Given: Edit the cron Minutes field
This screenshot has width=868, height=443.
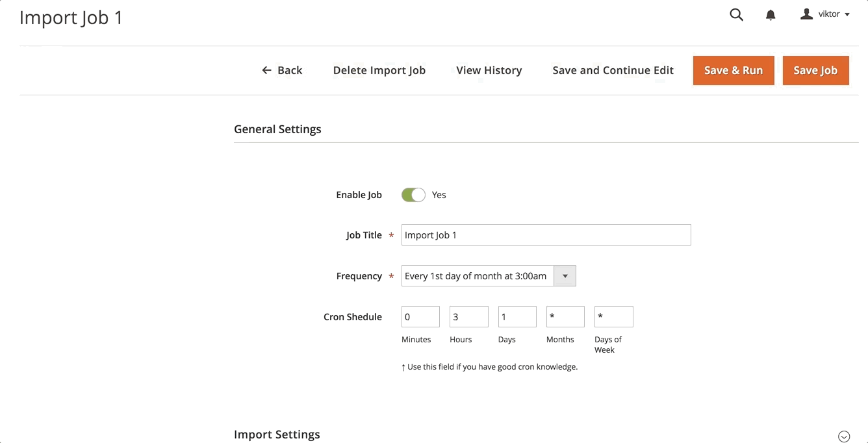Looking at the screenshot, I should point(420,317).
